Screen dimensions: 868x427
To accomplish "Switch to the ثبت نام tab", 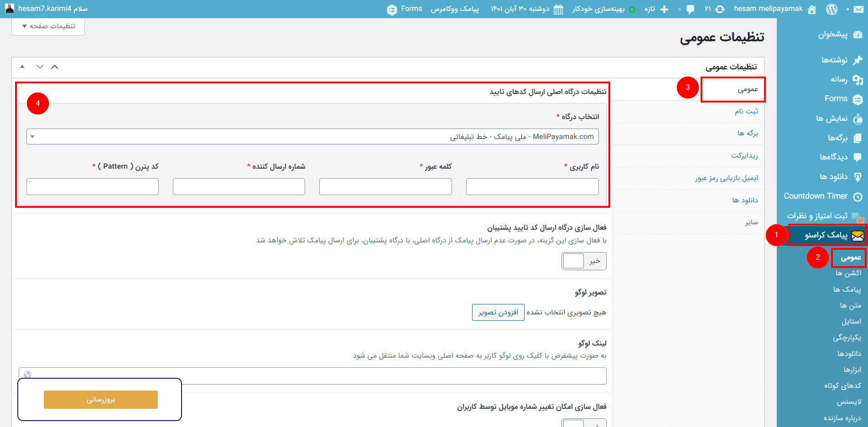I will click(x=747, y=111).
